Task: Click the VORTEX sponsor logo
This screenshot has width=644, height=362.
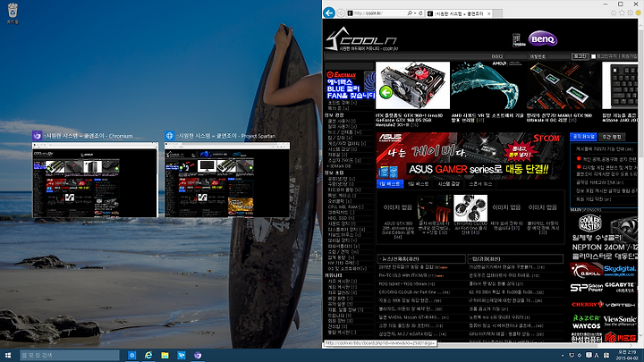Action: coord(620,305)
